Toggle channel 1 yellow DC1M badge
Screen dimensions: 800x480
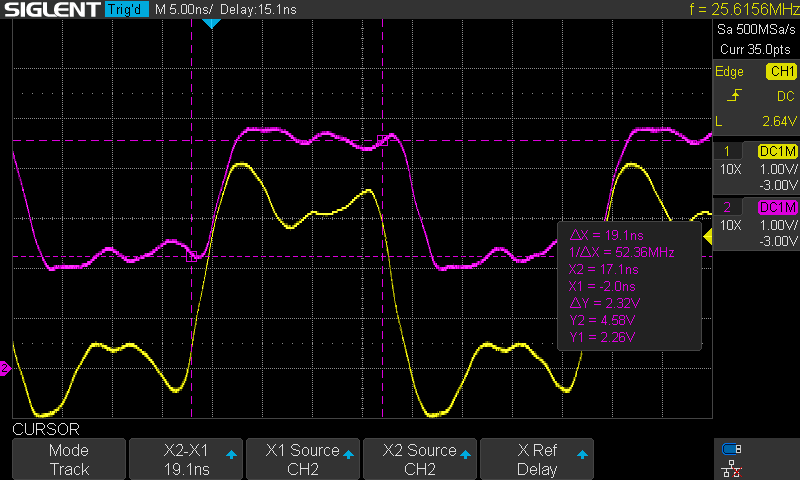(777, 151)
